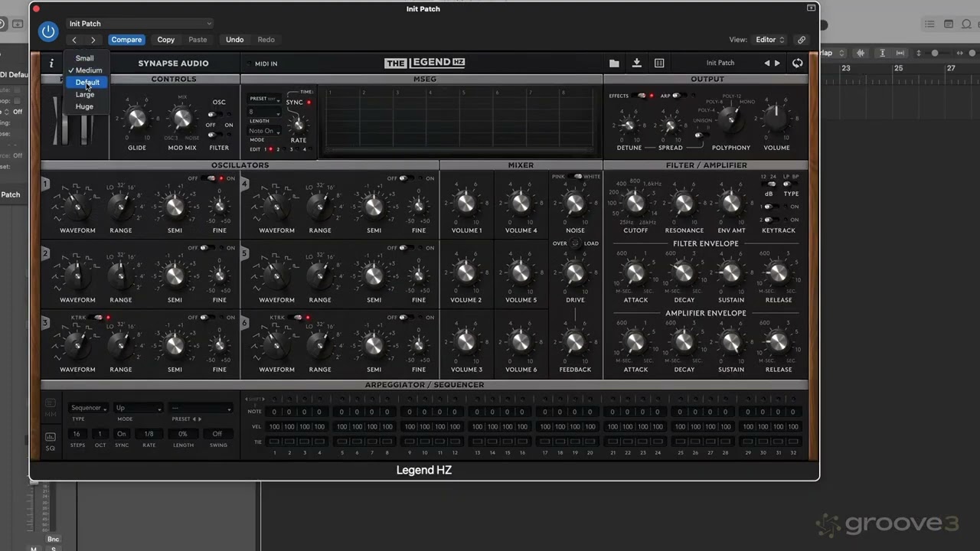
Task: Click the Copy button
Action: point(166,40)
